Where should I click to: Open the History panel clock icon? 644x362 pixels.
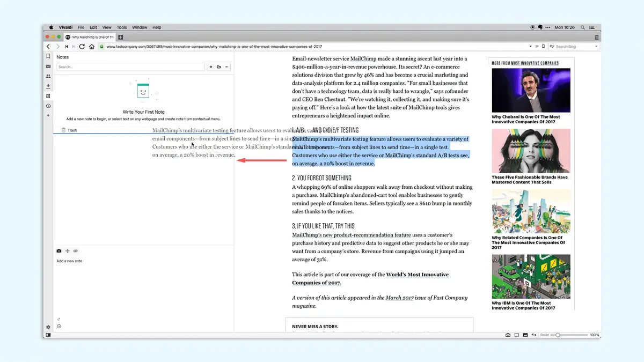[x=48, y=106]
